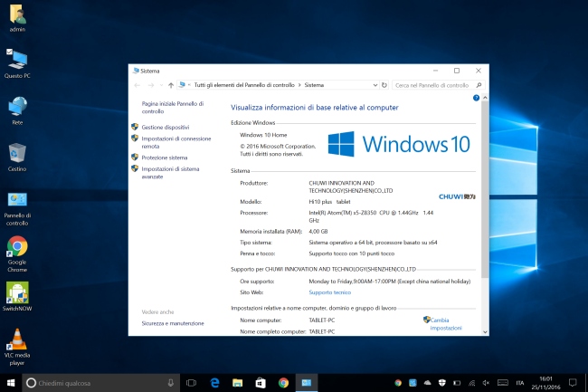Launch SwitchNOW desktop shortcut
Screen dimensions: 588x392
click(17, 297)
